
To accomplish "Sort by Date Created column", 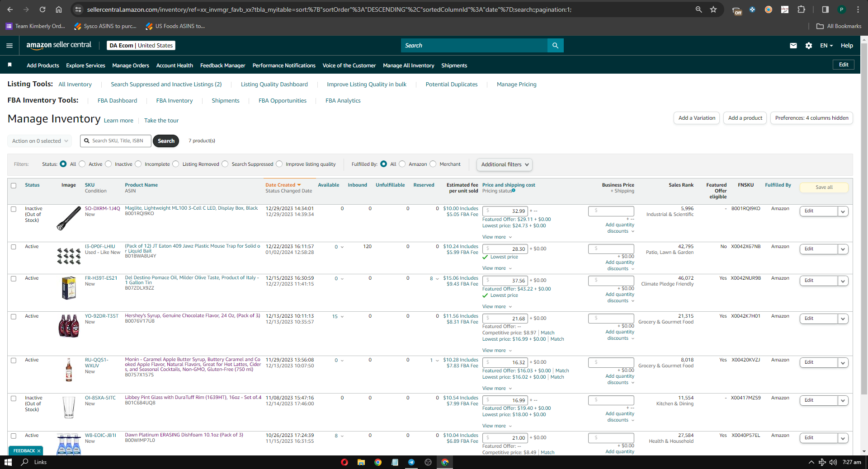I will 283,185.
